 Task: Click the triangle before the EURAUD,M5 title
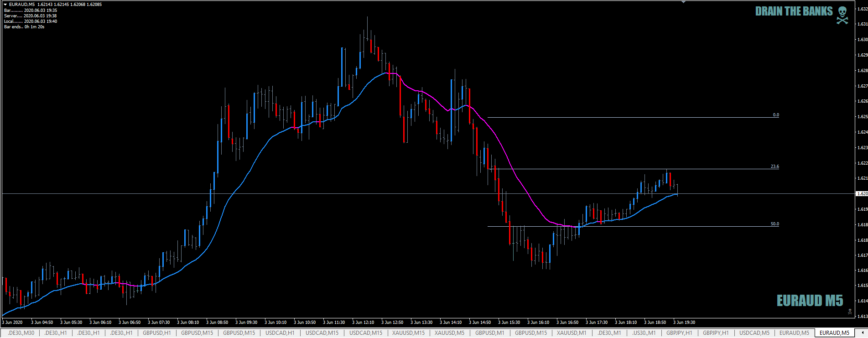click(5, 5)
